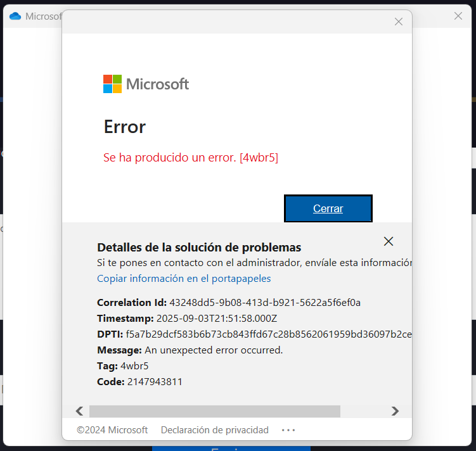Screen dimensions: 476x451
Task: Close the outer Microsoft OneDrive window
Action: point(458,16)
